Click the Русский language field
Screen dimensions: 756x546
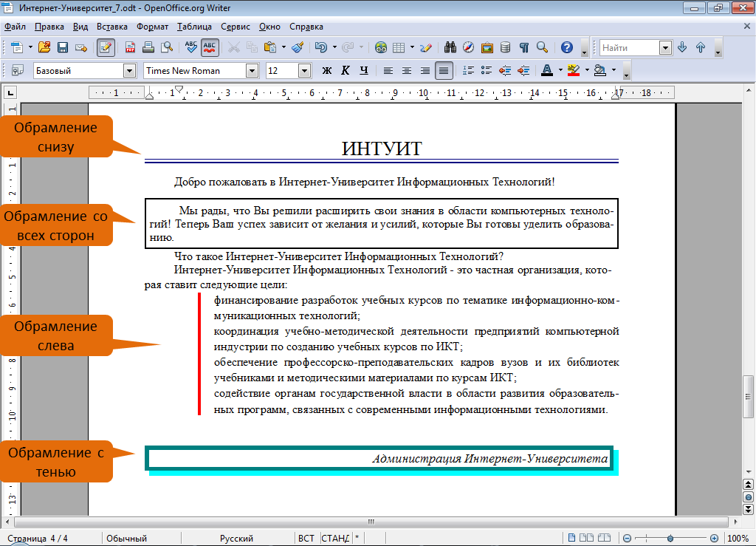pyautogui.click(x=237, y=539)
